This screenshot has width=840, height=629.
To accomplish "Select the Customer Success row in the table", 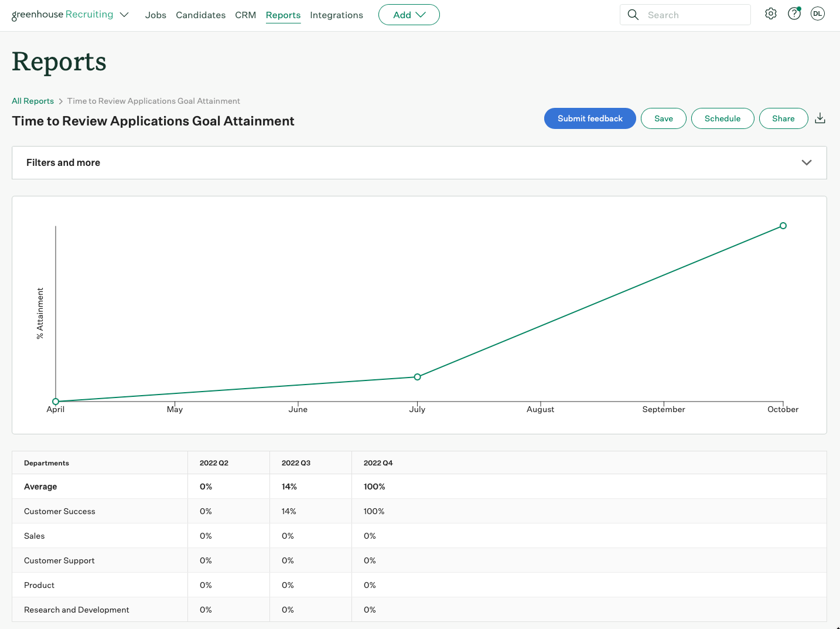I will 59,511.
